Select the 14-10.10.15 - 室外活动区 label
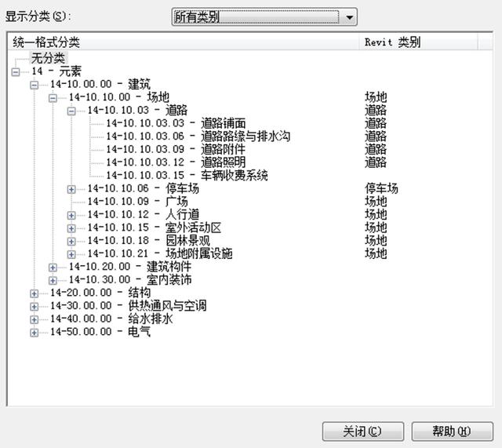This screenshot has height=448, width=502. [155, 228]
